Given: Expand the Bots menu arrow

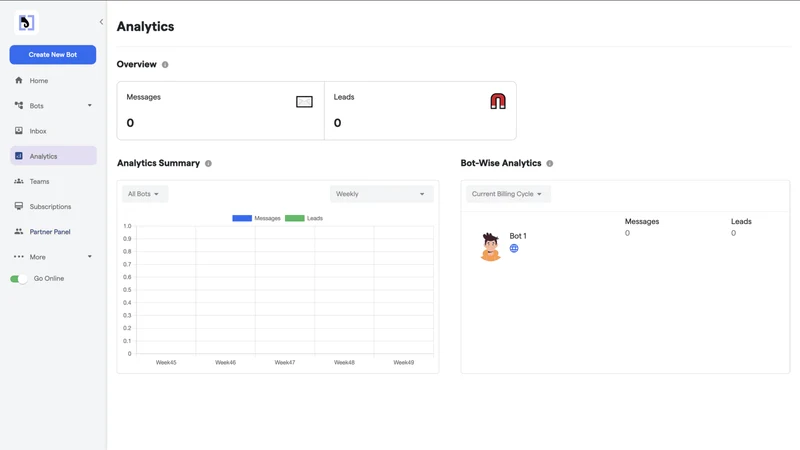Looking at the screenshot, I should 90,106.
